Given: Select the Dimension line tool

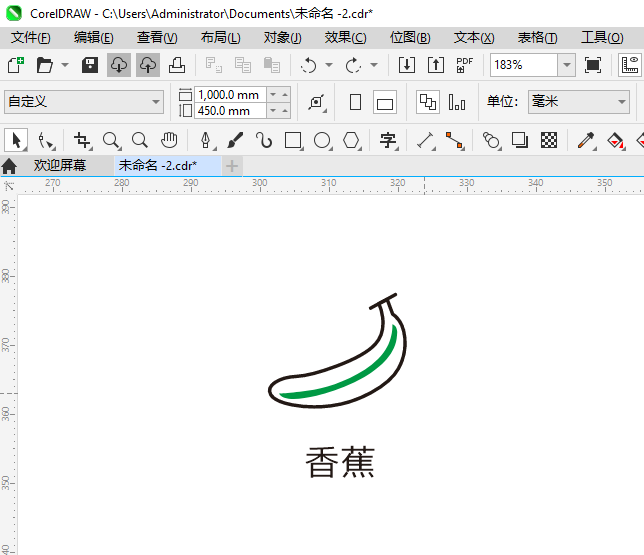Looking at the screenshot, I should tap(426, 140).
